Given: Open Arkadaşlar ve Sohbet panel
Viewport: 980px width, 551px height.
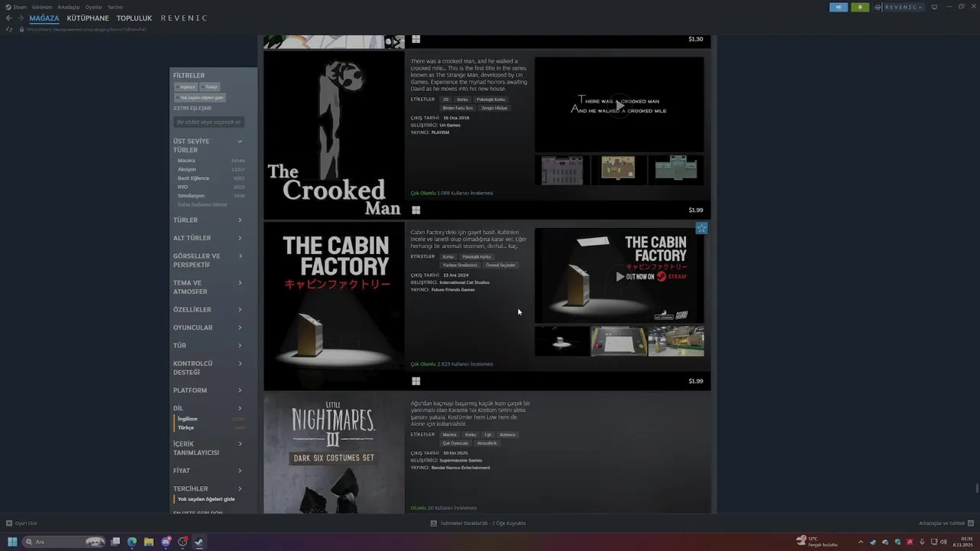Looking at the screenshot, I should point(945,523).
